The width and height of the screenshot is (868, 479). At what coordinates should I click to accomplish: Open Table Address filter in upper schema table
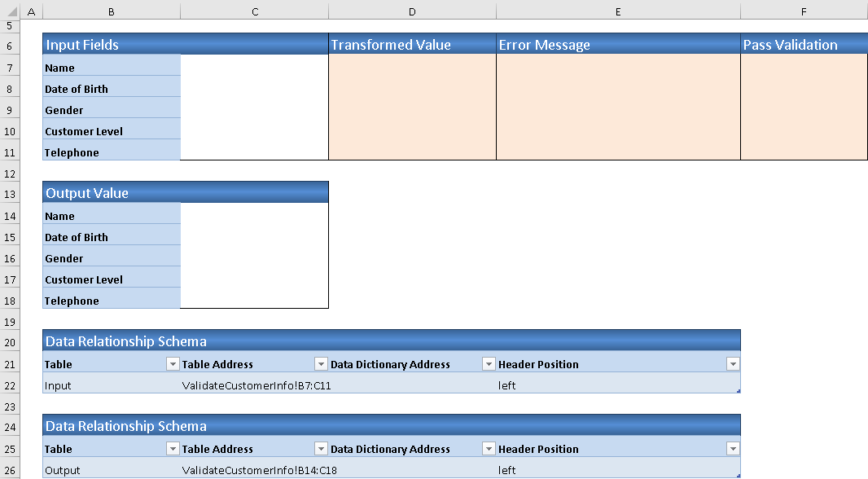320,364
